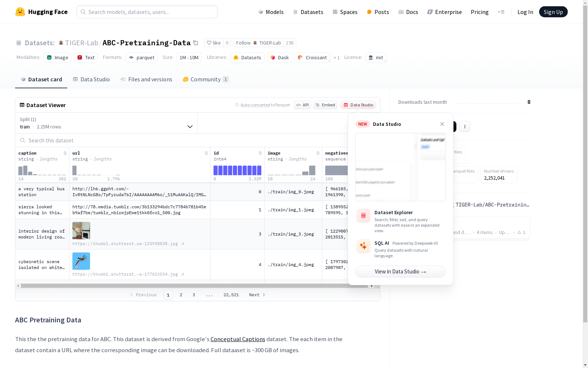Follow the Conceptual Captions link
This screenshot has width=588, height=368.
tap(238, 339)
